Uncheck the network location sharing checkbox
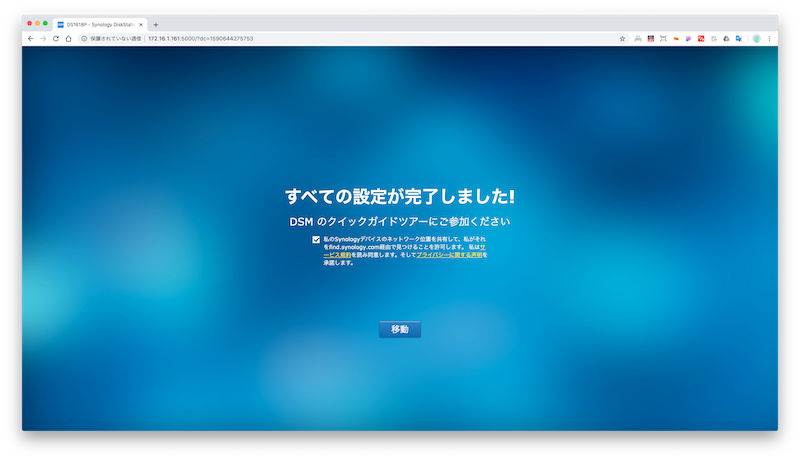This screenshot has width=800, height=460. 316,240
